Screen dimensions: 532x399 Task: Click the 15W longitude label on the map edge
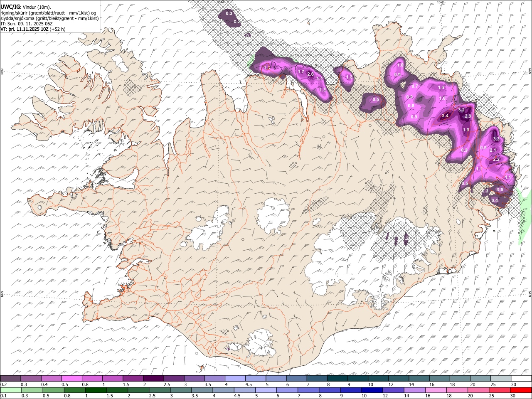(x=440, y=2)
